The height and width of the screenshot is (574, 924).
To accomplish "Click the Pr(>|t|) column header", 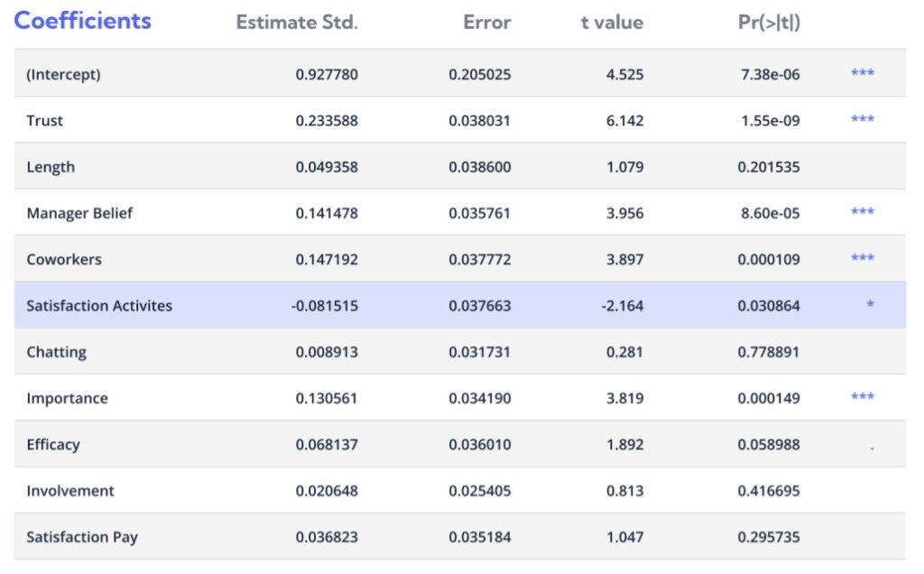I will [769, 23].
